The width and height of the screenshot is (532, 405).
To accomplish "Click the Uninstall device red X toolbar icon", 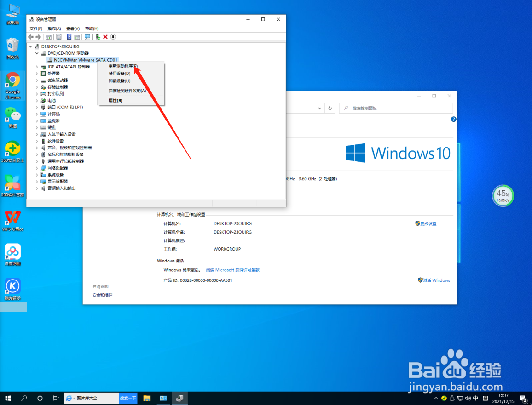I will pyautogui.click(x=105, y=37).
